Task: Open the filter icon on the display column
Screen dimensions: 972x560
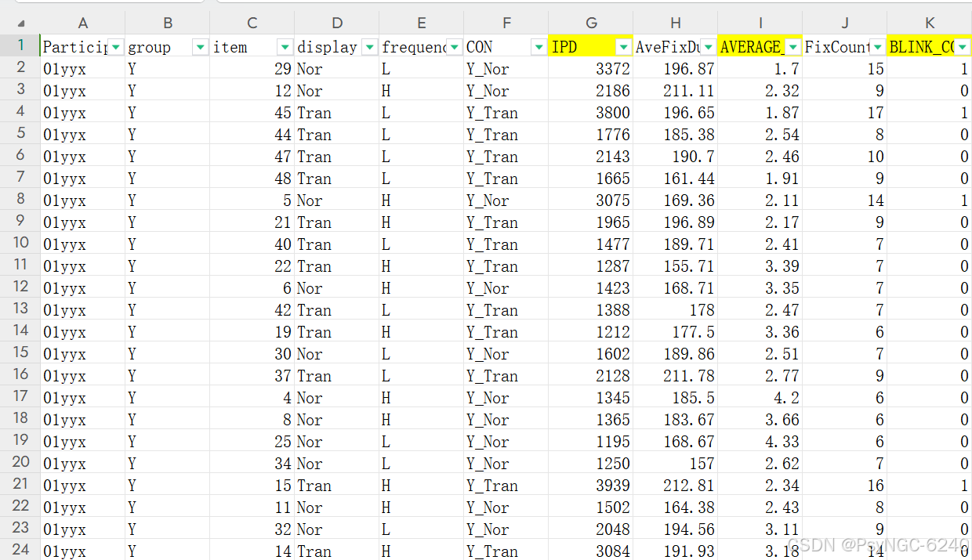Action: coord(369,46)
